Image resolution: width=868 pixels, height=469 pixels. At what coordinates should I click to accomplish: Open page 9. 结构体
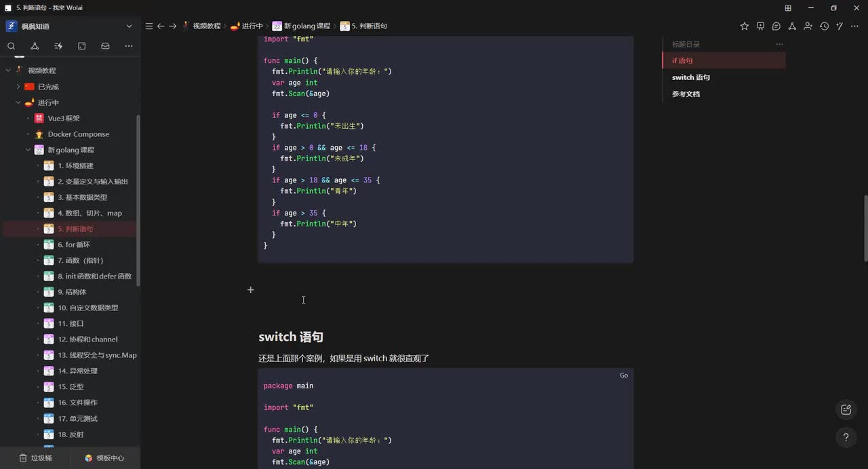point(72,292)
